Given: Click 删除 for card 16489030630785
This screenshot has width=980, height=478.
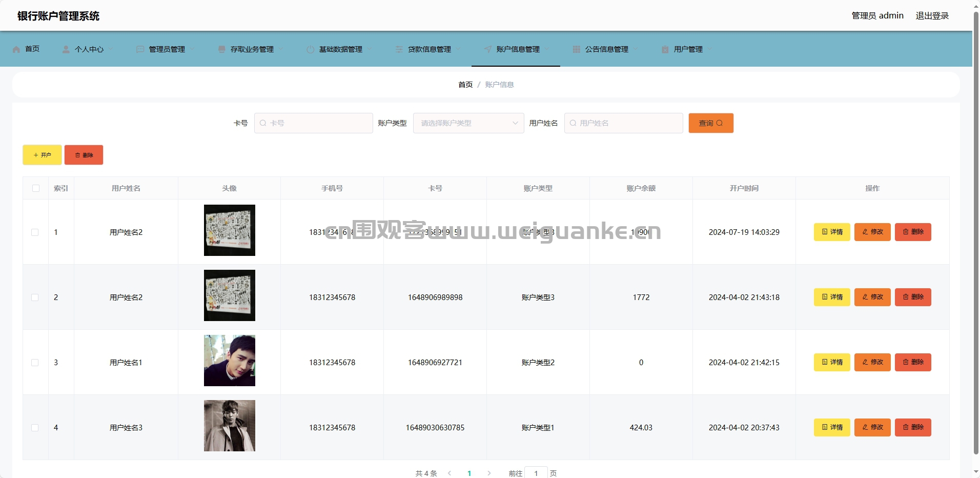Looking at the screenshot, I should 913,428.
